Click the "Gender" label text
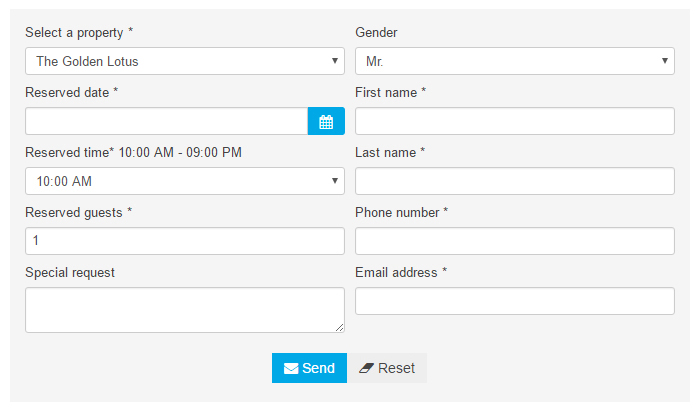This screenshot has height=410, width=700. pyautogui.click(x=376, y=33)
